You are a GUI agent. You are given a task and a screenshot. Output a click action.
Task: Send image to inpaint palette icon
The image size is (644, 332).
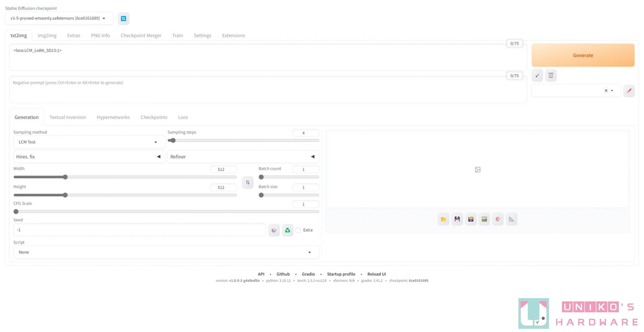[498, 220]
